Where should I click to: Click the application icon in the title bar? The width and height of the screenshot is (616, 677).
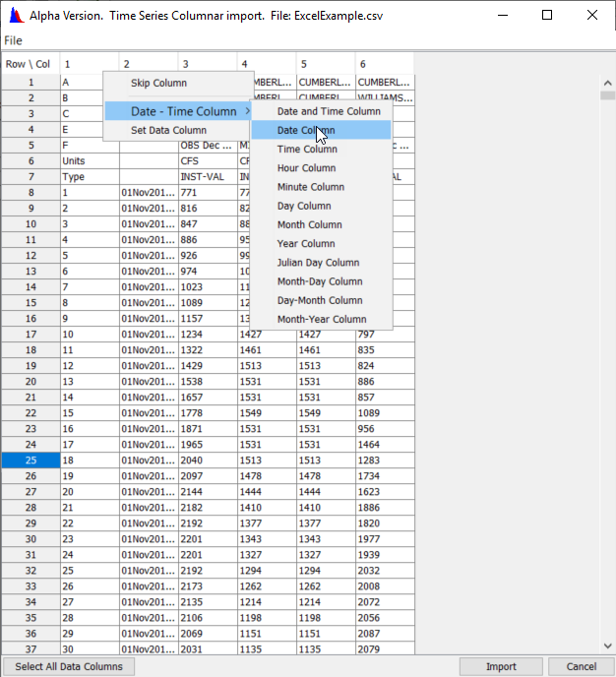15,16
